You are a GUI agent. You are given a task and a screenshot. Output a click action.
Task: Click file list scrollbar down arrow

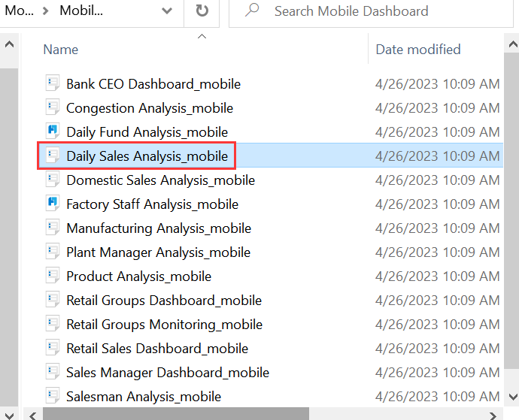(512, 397)
